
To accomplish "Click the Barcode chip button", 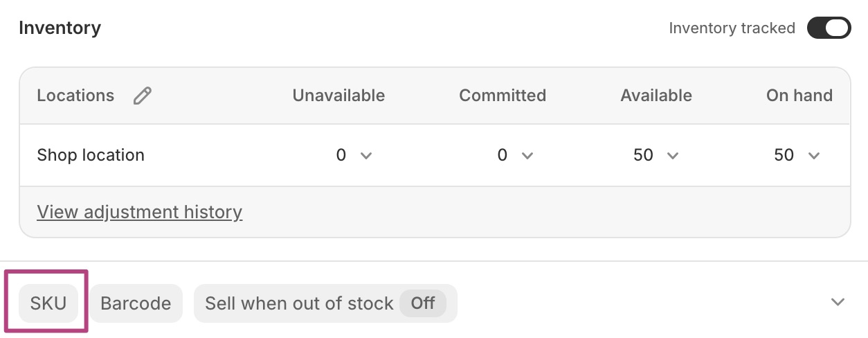I will point(136,303).
